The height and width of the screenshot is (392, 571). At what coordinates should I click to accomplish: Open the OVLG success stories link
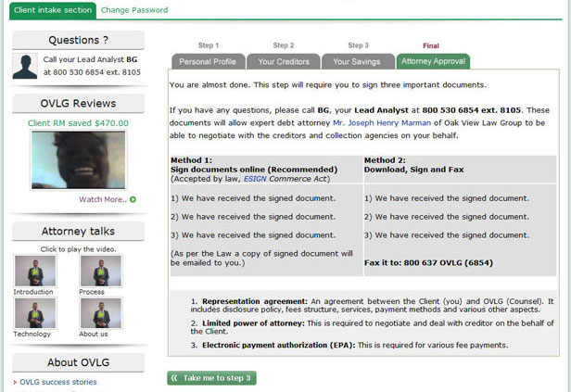point(58,382)
